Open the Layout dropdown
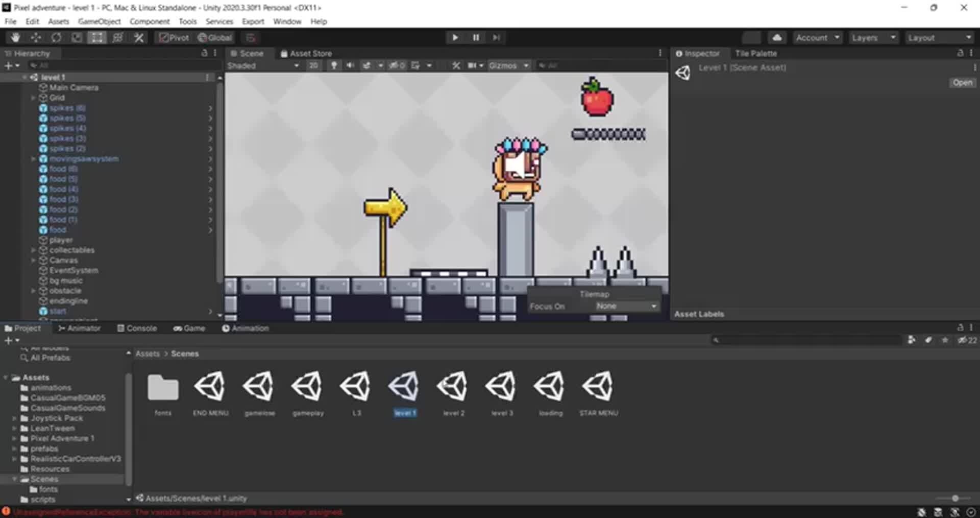 coord(939,37)
